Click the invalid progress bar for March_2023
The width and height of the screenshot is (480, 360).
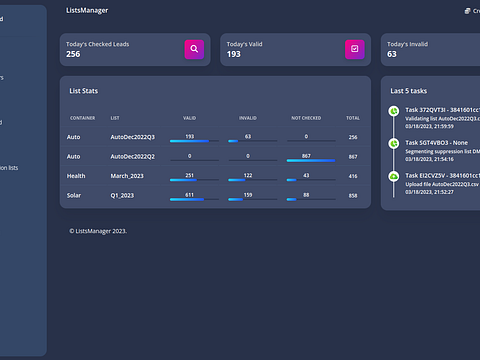[253, 180]
